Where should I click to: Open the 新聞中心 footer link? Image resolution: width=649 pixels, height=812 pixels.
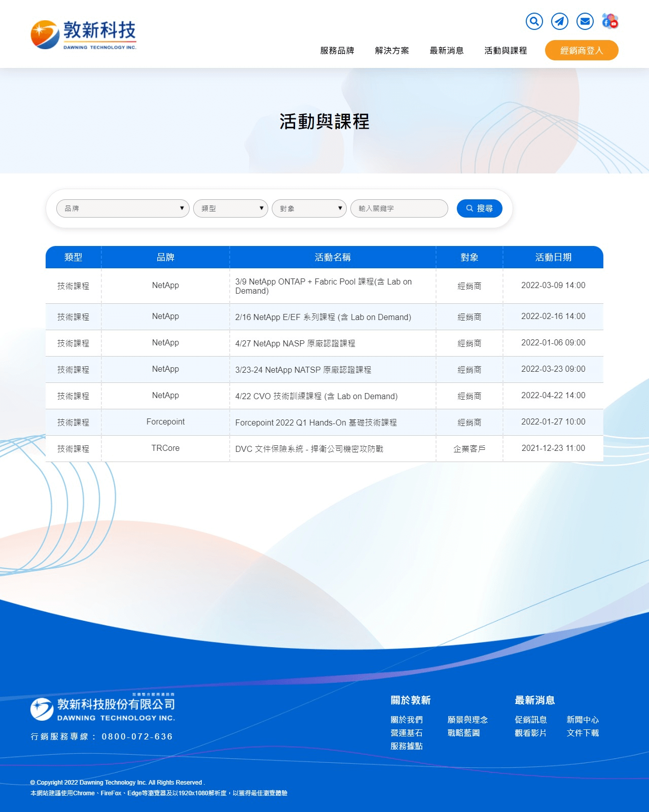(x=583, y=720)
